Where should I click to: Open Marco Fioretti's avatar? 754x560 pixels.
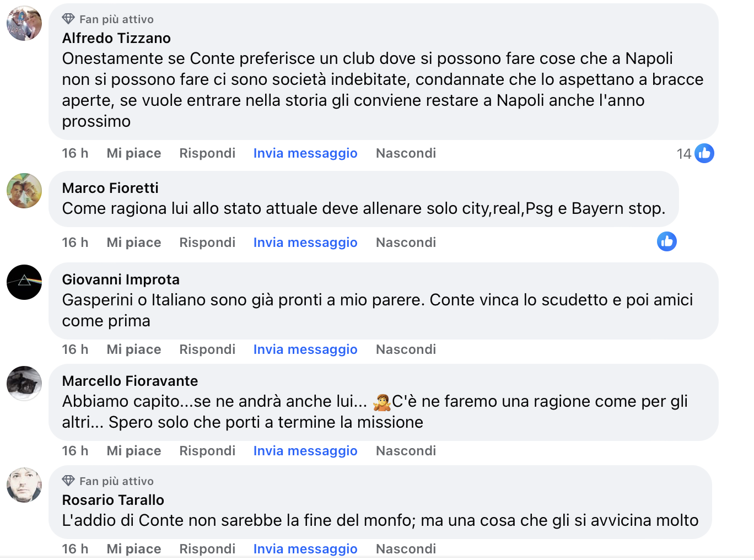click(x=24, y=191)
